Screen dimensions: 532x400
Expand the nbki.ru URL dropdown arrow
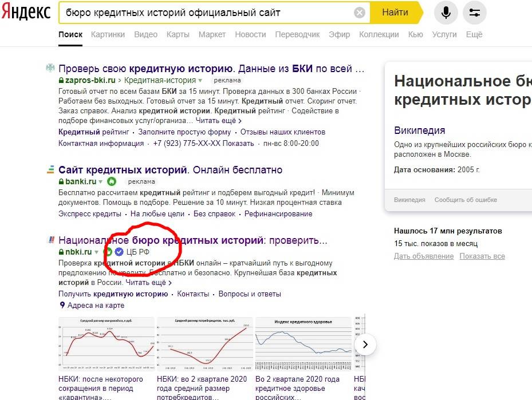[96, 252]
